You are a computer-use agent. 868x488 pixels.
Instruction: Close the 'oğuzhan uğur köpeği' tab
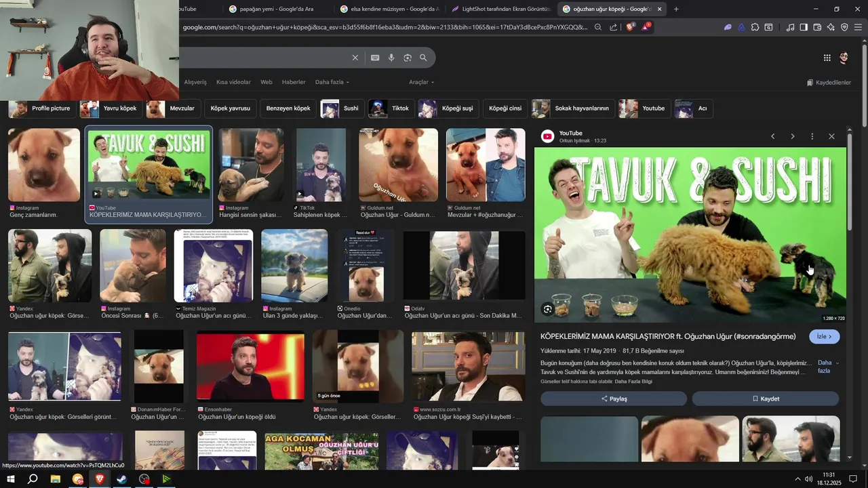pos(659,9)
